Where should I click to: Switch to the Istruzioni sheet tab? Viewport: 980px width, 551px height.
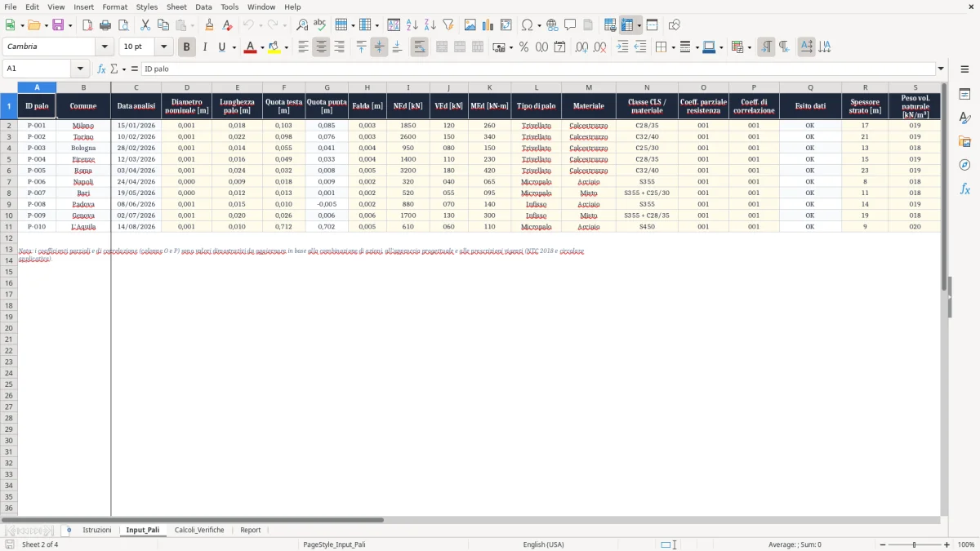[x=97, y=530]
